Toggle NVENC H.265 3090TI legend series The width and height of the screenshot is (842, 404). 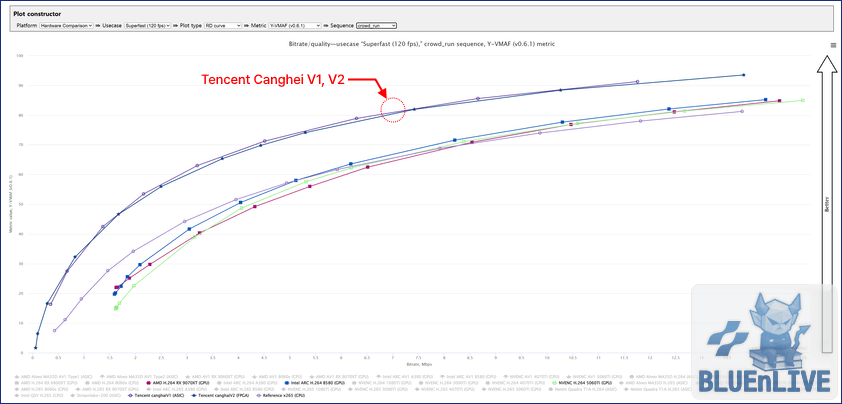pyautogui.click(x=379, y=389)
